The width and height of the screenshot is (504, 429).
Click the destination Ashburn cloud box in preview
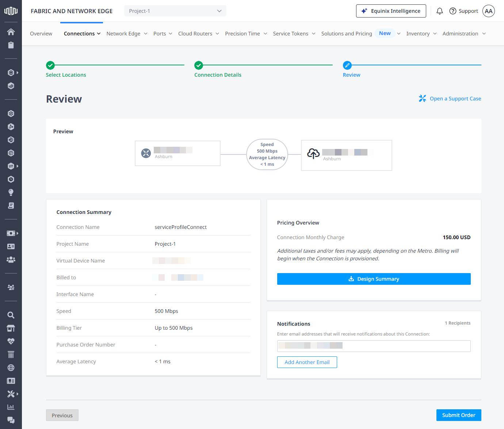pos(347,155)
